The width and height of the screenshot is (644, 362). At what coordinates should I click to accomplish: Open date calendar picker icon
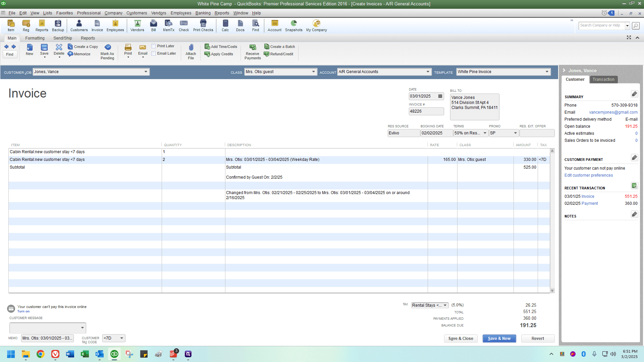click(x=440, y=96)
